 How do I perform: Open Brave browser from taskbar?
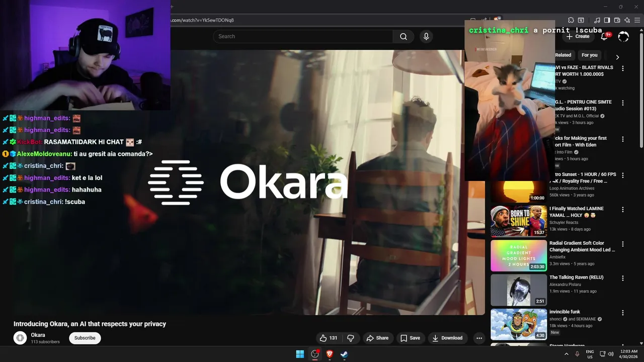tap(330, 354)
